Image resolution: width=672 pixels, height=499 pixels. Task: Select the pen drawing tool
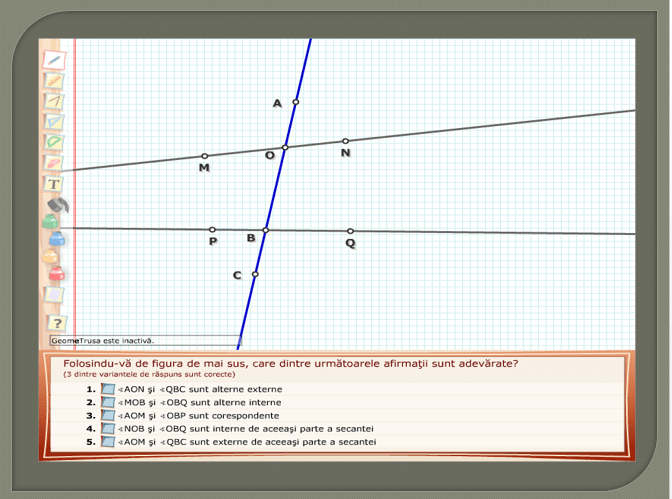click(x=54, y=59)
